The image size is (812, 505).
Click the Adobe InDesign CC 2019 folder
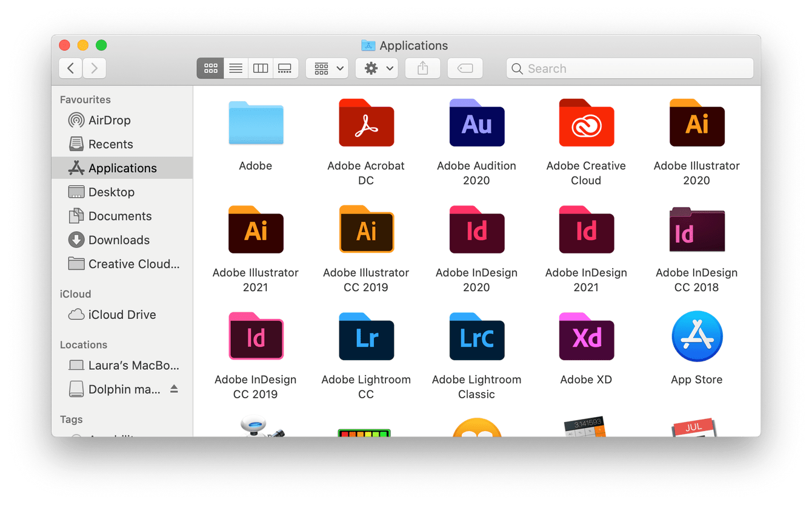click(x=256, y=336)
